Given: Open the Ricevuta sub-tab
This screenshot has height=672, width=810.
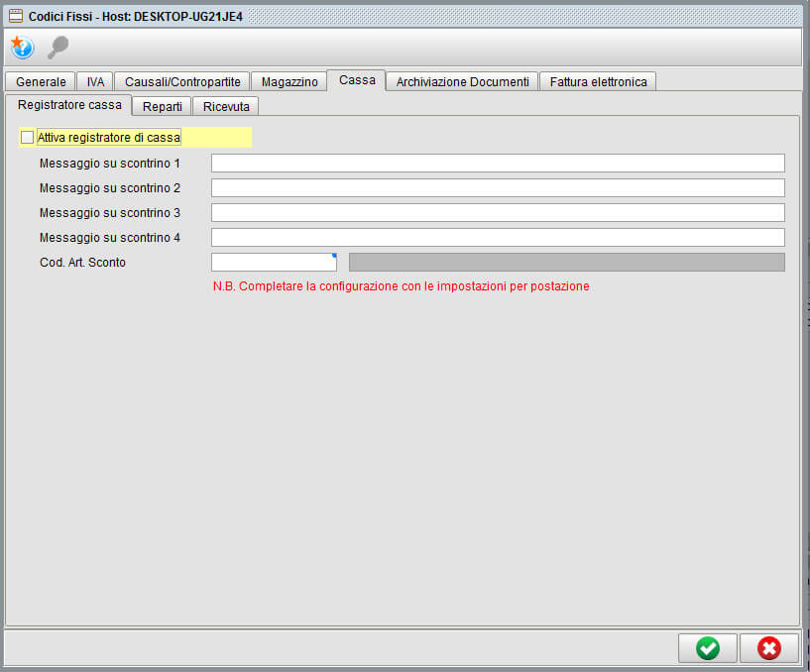Looking at the screenshot, I should click(x=226, y=106).
